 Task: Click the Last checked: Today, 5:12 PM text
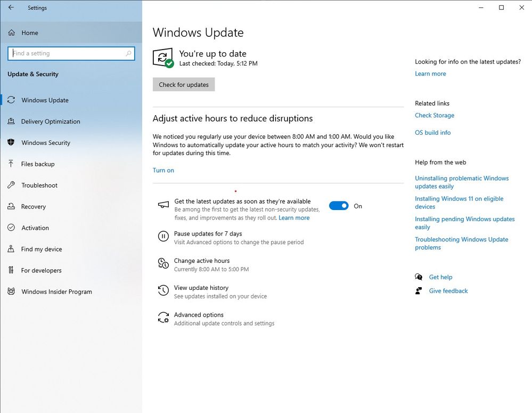[x=218, y=63]
